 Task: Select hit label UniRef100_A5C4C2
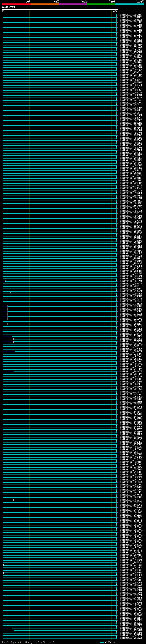point(131,50)
